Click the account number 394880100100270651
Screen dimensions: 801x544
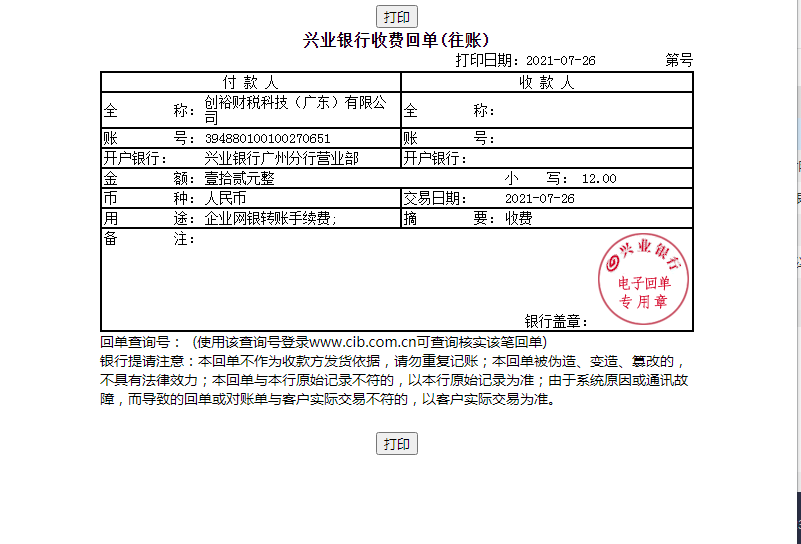tap(267, 138)
